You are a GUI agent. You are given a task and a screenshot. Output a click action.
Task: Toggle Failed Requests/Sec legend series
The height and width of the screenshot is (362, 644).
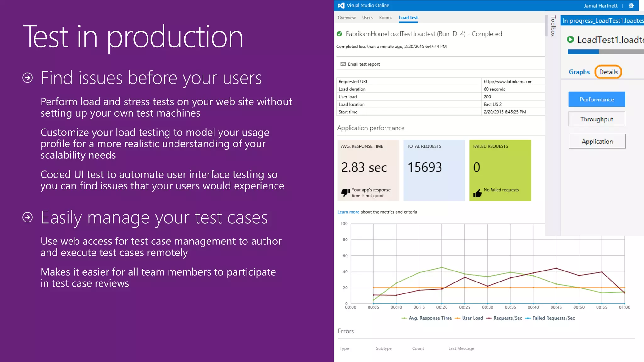tap(550, 318)
